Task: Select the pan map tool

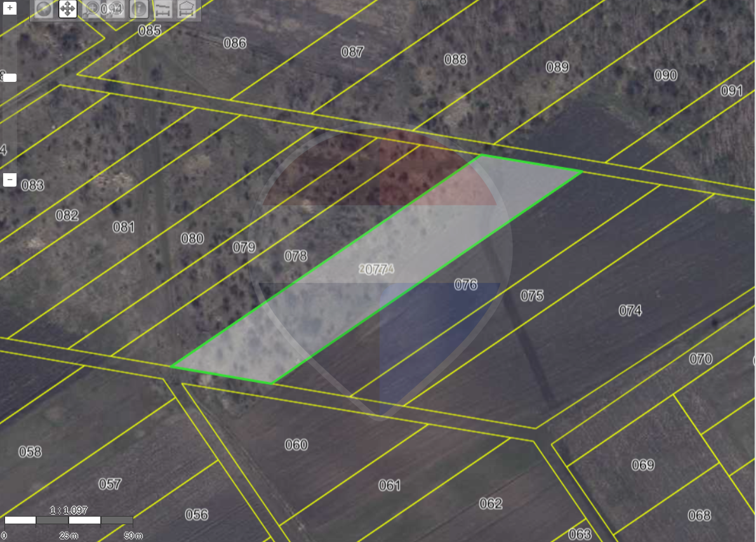Action: point(68,9)
